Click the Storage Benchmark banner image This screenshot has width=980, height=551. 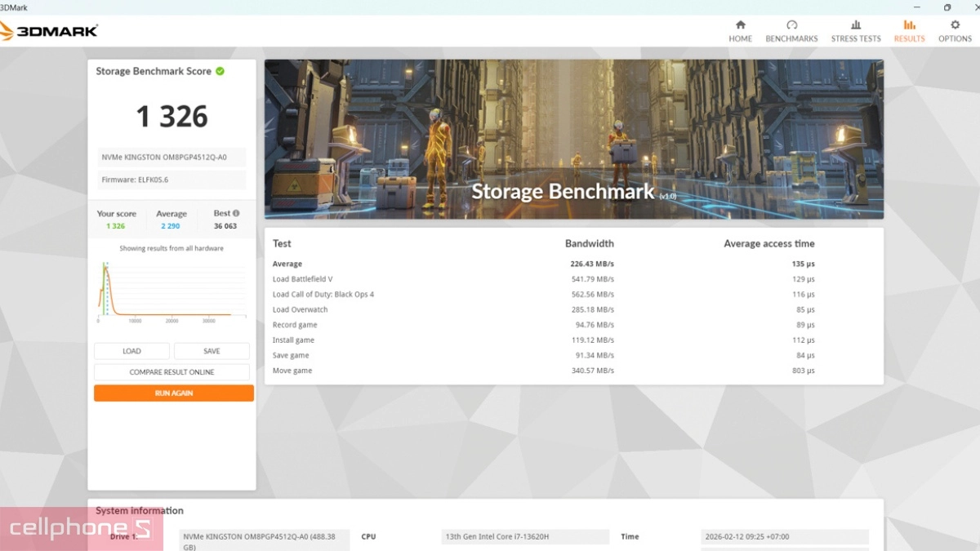click(x=573, y=139)
